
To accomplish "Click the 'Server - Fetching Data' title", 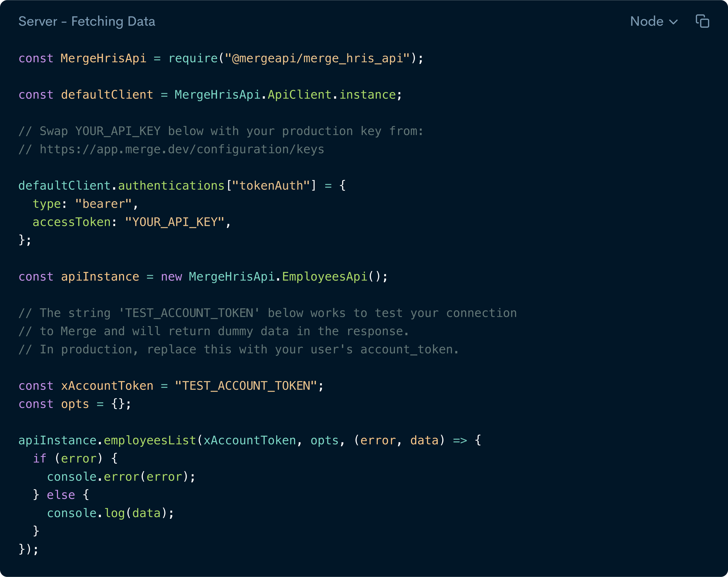I will tap(87, 21).
